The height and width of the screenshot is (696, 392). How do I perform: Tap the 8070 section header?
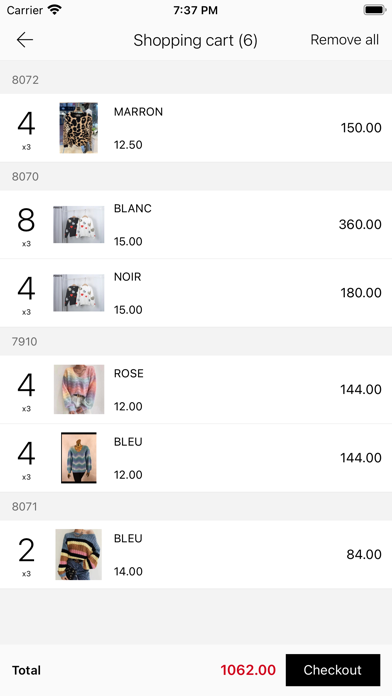(196, 177)
